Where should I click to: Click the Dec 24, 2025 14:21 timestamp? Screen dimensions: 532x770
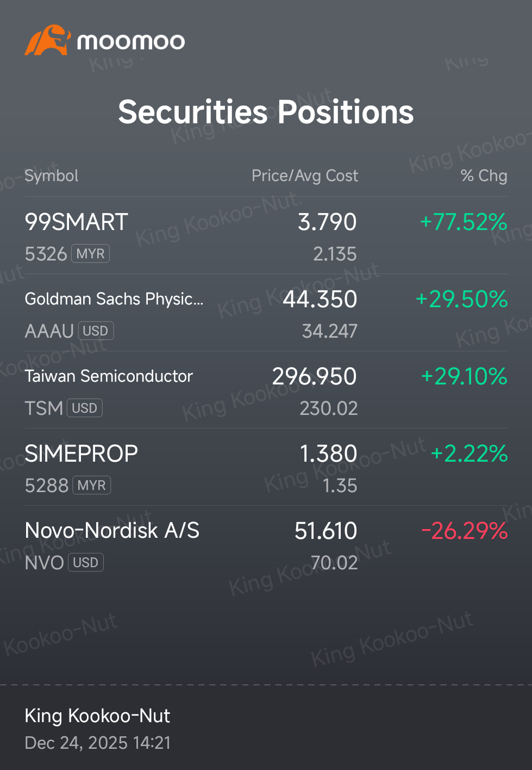(98, 743)
